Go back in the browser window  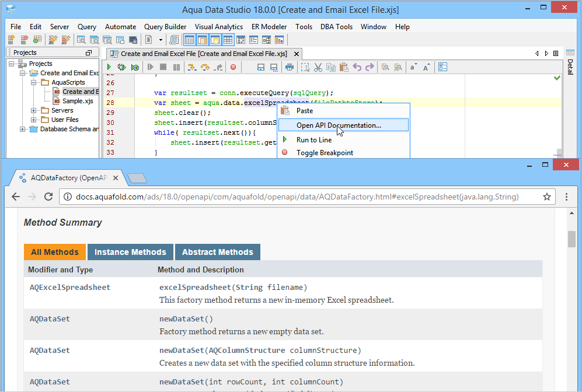(x=16, y=197)
